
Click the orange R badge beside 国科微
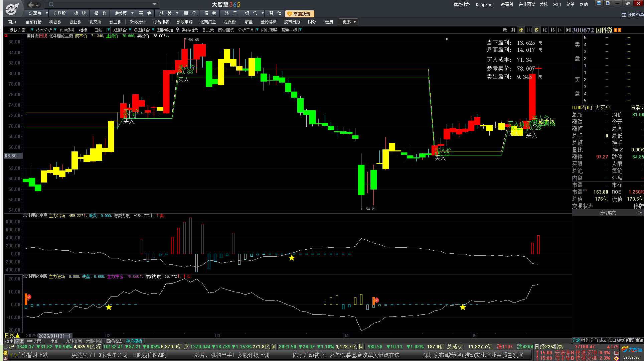pyautogui.click(x=620, y=30)
